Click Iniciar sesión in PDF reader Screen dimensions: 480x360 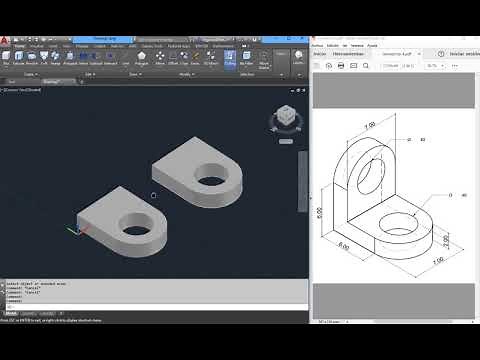(464, 54)
